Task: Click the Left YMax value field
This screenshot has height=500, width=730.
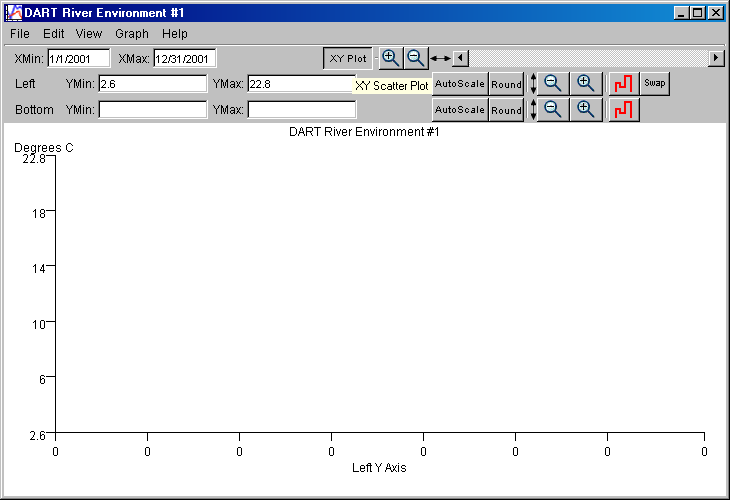Action: pos(301,84)
